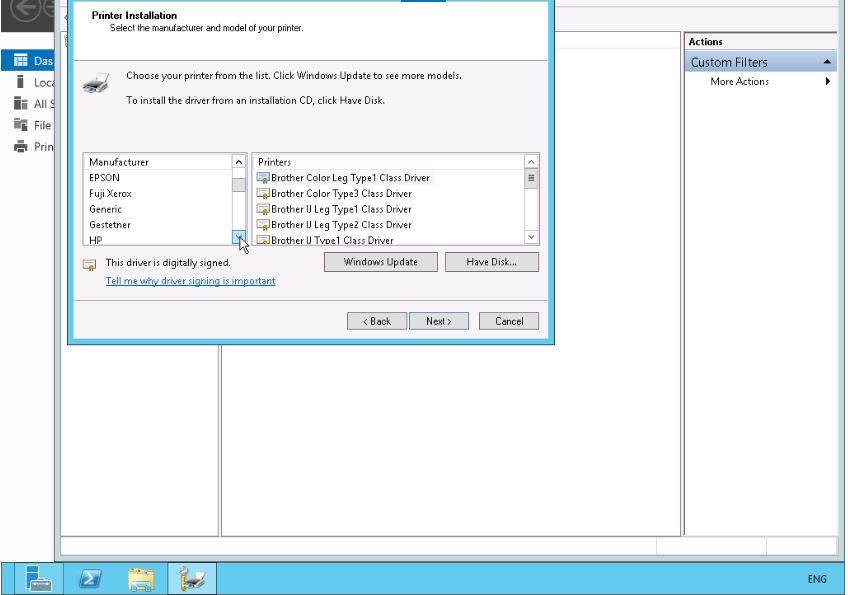Click back arrow in Server Manager

point(25,9)
